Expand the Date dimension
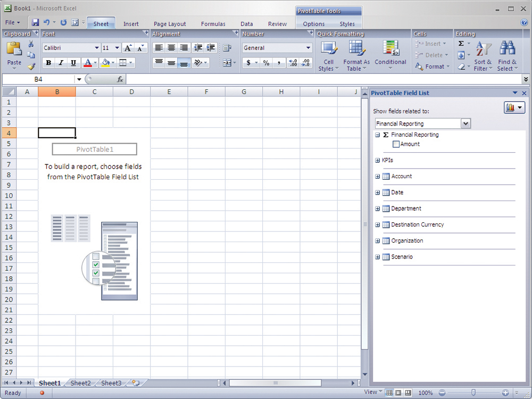532x399 pixels. (377, 193)
